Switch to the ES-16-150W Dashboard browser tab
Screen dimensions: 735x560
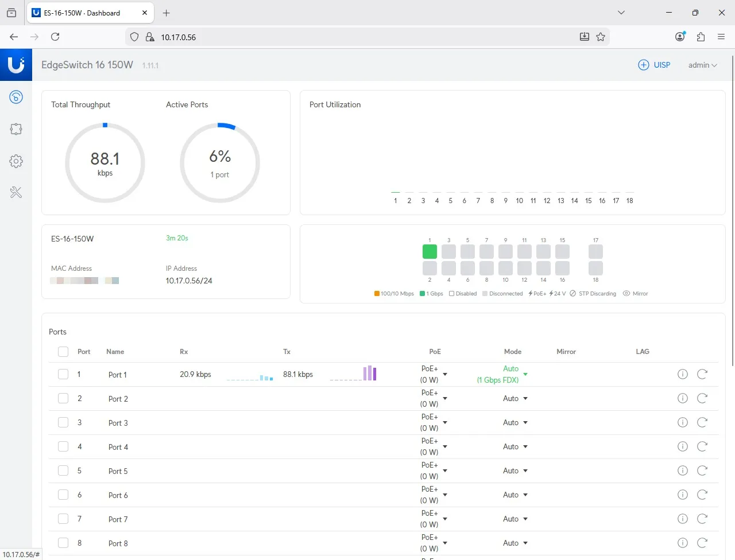83,13
